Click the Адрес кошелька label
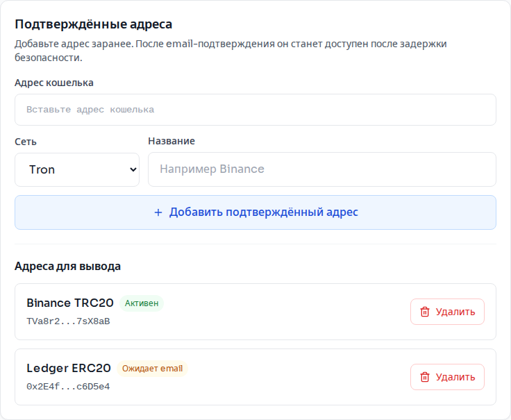Image resolution: width=511 pixels, height=420 pixels. click(54, 83)
